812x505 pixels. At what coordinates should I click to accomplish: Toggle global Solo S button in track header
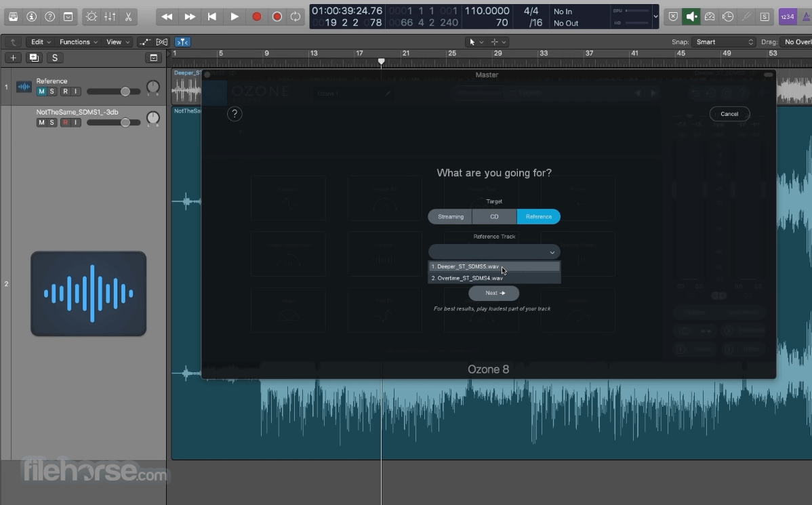55,58
